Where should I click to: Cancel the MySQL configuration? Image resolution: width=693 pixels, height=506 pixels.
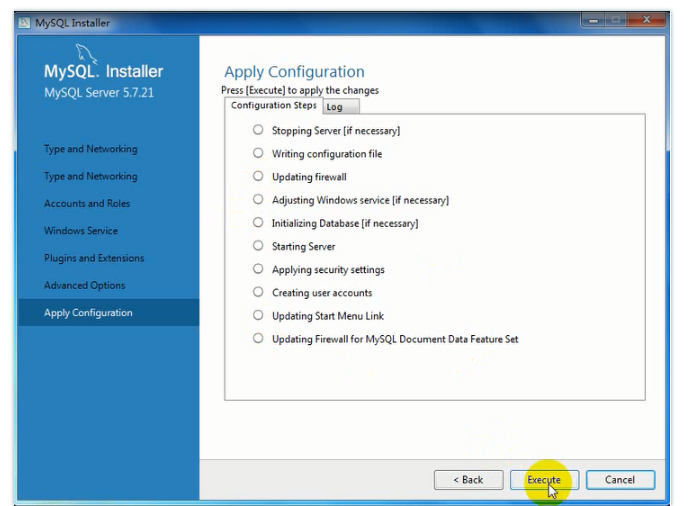point(620,479)
